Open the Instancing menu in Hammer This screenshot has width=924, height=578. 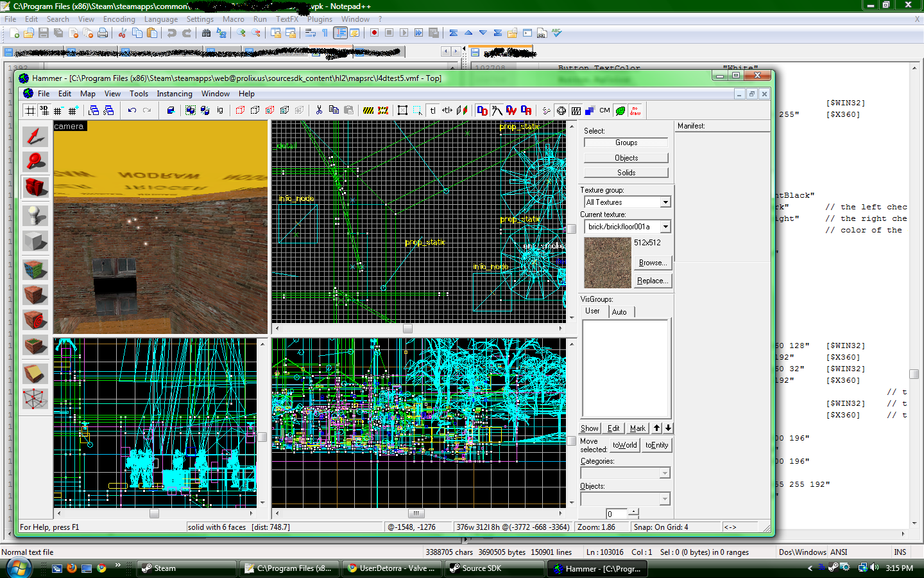(175, 94)
